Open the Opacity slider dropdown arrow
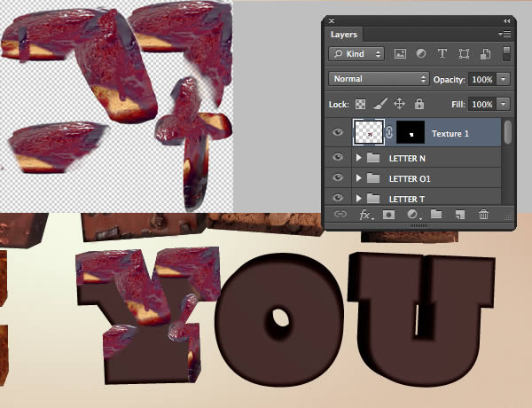Image resolution: width=532 pixels, height=408 pixels. 503,79
